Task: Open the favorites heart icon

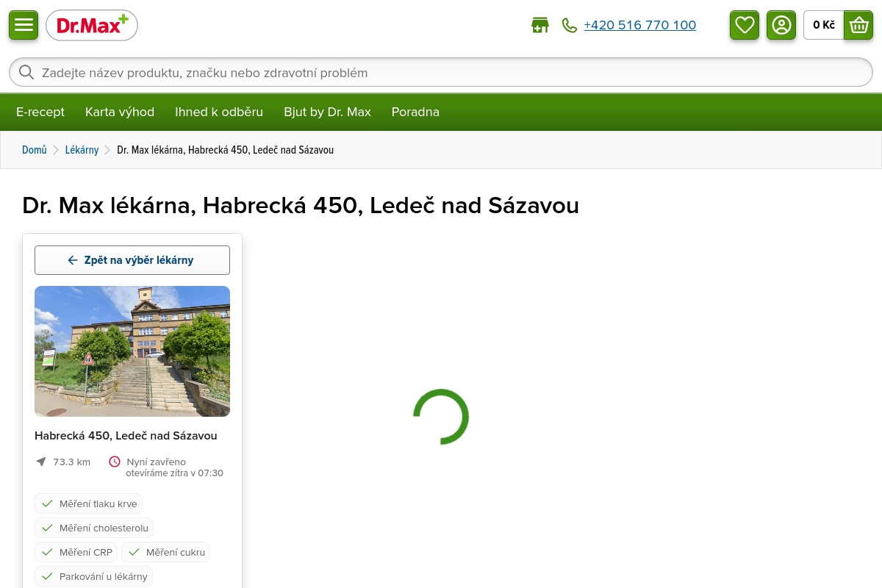Action: pyautogui.click(x=745, y=25)
